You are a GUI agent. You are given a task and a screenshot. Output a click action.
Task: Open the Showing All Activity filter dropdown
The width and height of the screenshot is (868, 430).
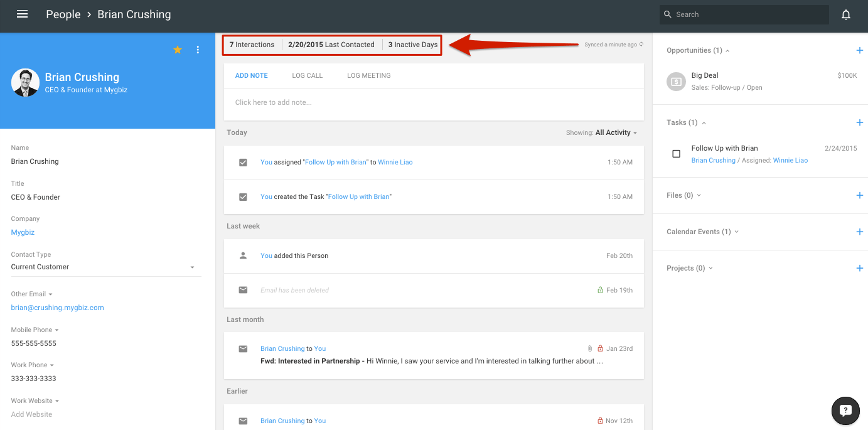[614, 132]
